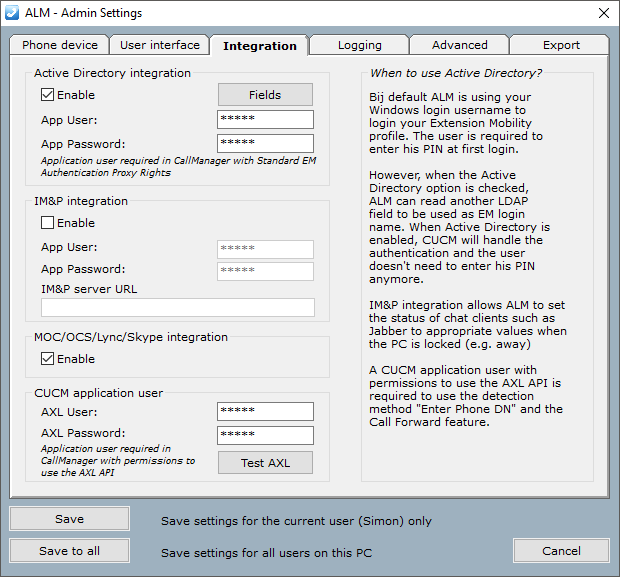Switch to the Phone device tab
Screen dimensions: 620x577
[60, 45]
